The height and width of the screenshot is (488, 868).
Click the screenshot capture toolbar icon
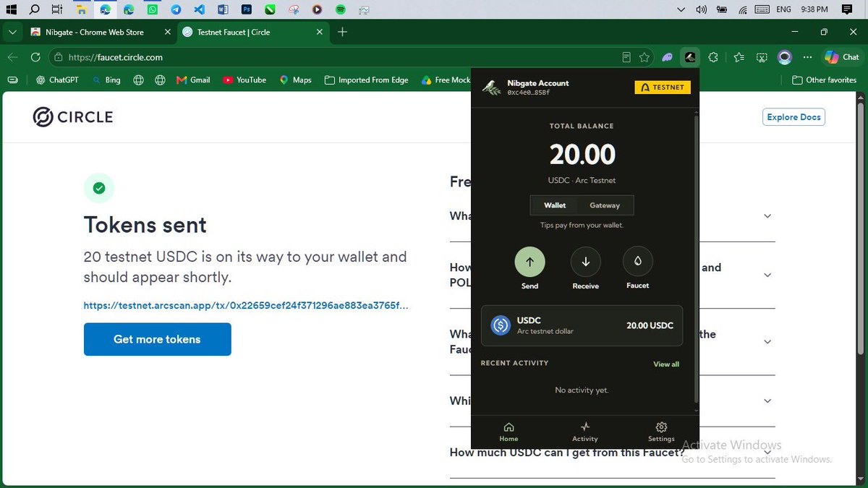pos(762,57)
